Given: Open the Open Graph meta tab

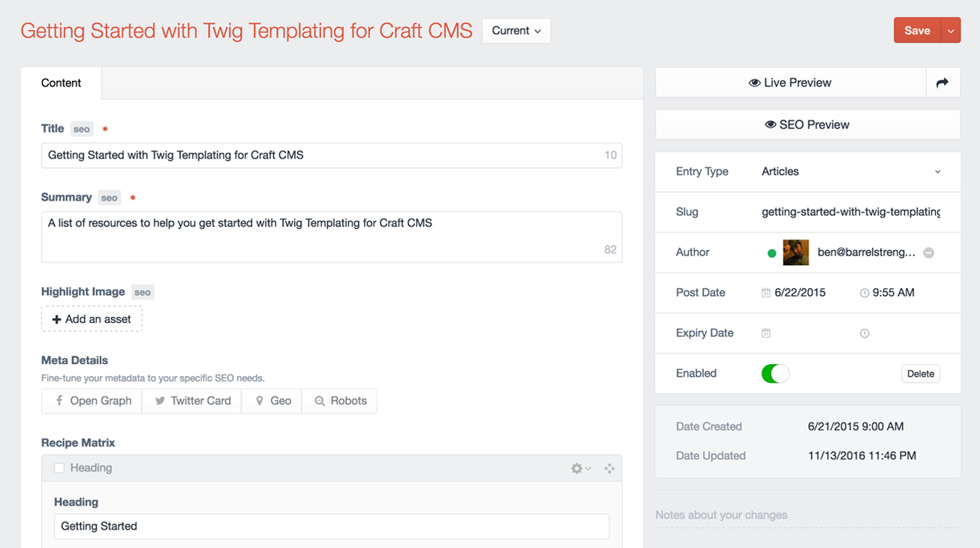Looking at the screenshot, I should pos(92,401).
